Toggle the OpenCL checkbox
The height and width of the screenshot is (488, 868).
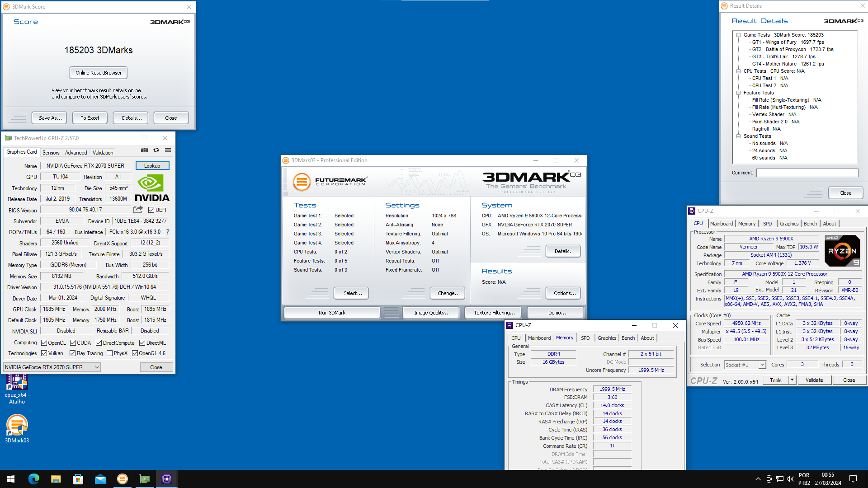pyautogui.click(x=44, y=343)
